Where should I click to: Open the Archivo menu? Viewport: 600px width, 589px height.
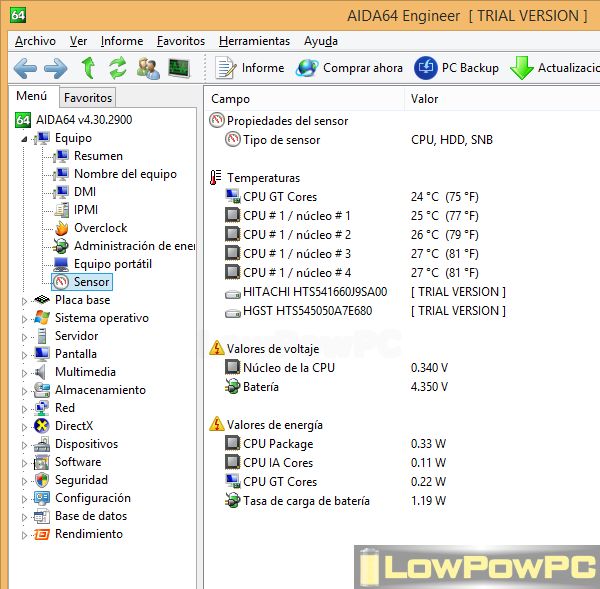(35, 41)
